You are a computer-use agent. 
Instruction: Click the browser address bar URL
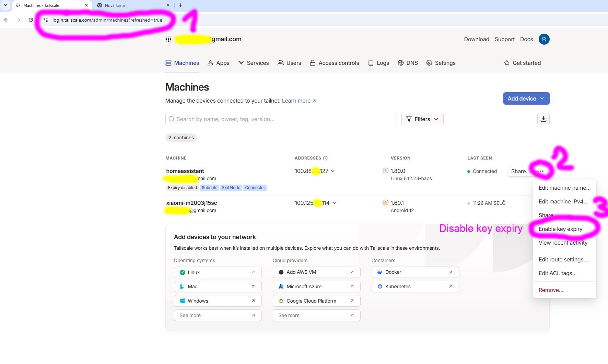click(107, 20)
